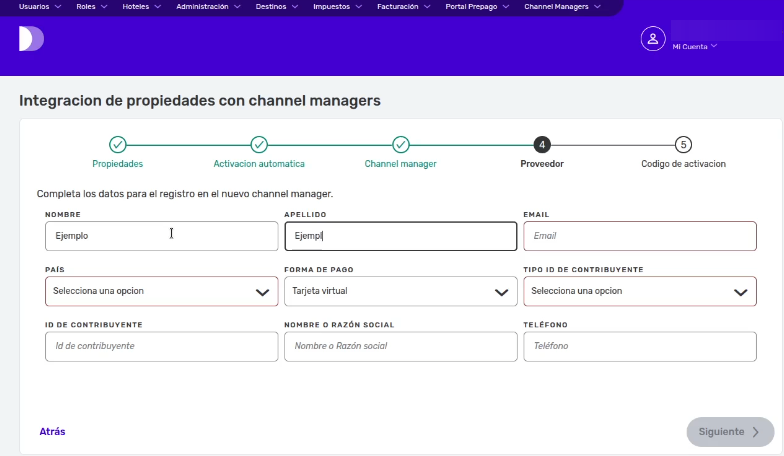Focus the Email input field
The image size is (784, 456).
[x=639, y=236]
